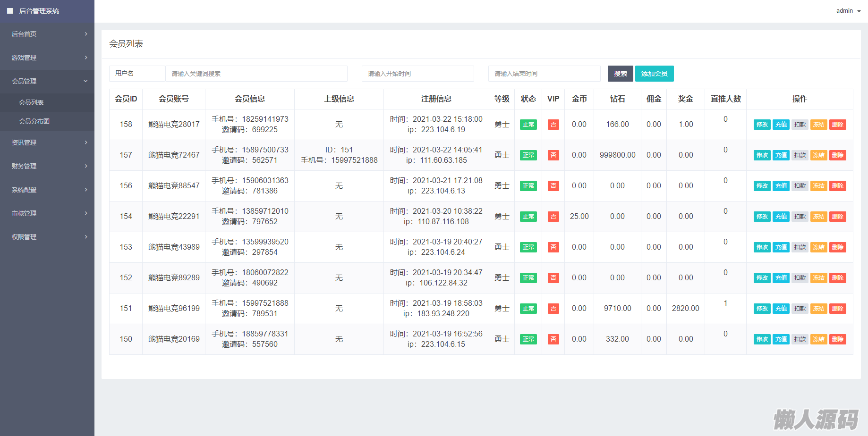Toggle the 正常 status badge for member 150
This screenshot has width=868, height=436.
pyautogui.click(x=528, y=339)
